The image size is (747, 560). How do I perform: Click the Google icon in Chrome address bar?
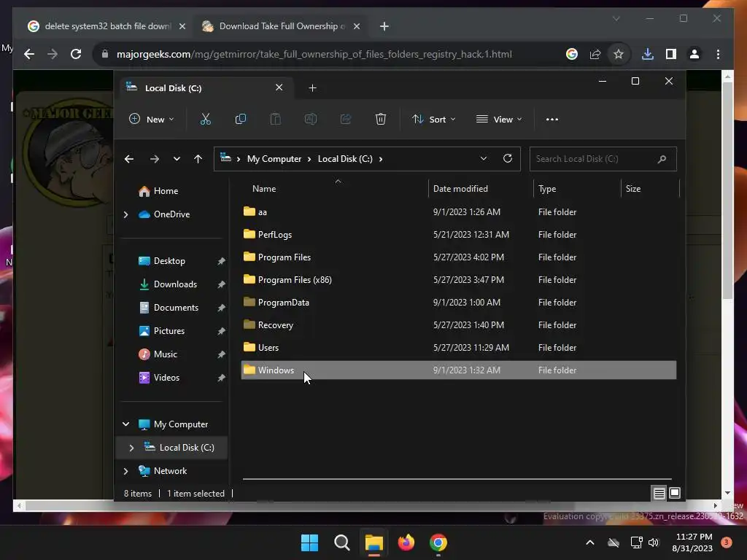tap(572, 54)
